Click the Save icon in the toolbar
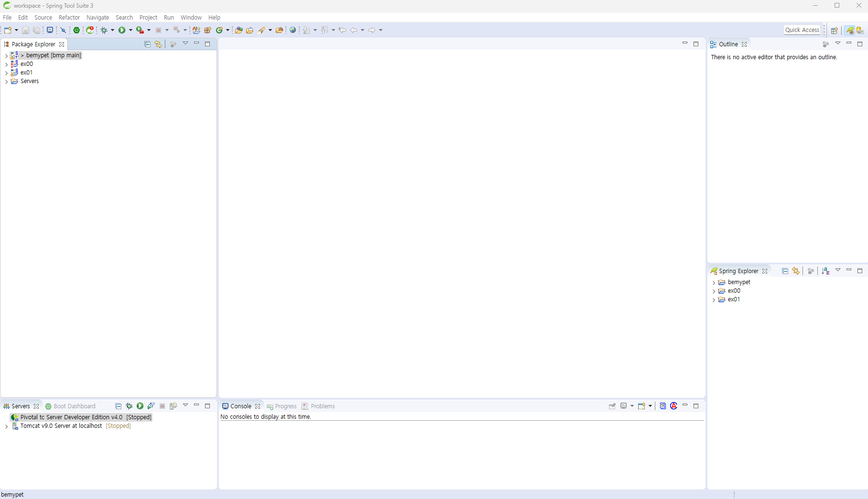This screenshot has width=868, height=499. (x=25, y=30)
